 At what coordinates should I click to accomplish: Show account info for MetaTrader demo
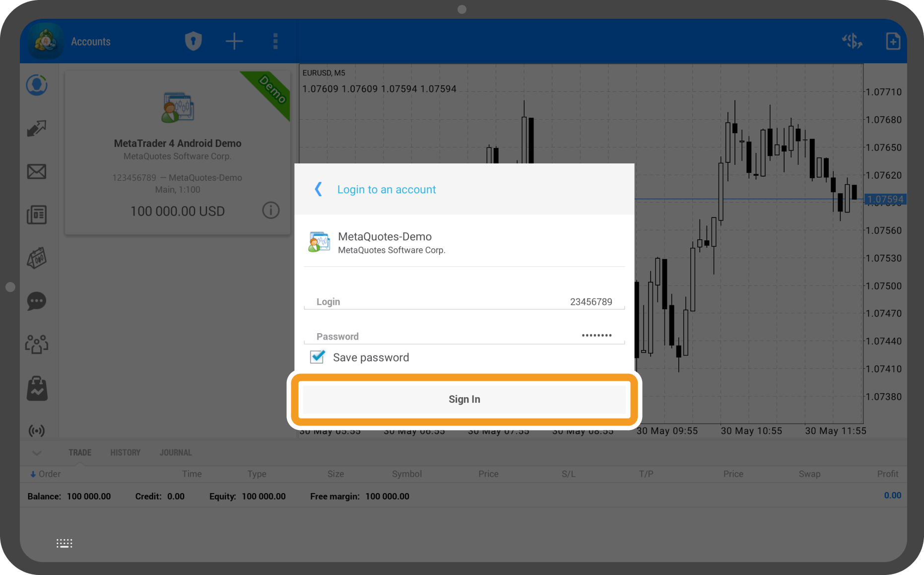270,211
